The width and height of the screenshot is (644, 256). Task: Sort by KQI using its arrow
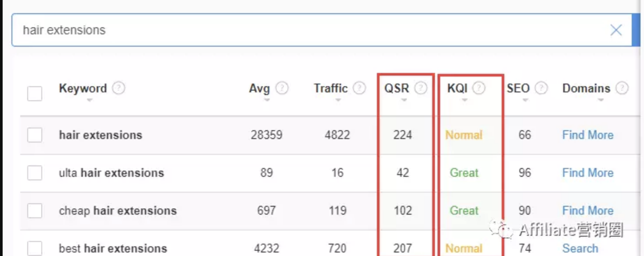(x=465, y=100)
